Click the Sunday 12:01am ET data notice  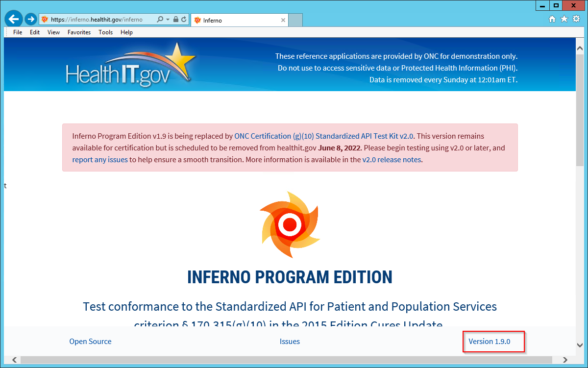(443, 79)
